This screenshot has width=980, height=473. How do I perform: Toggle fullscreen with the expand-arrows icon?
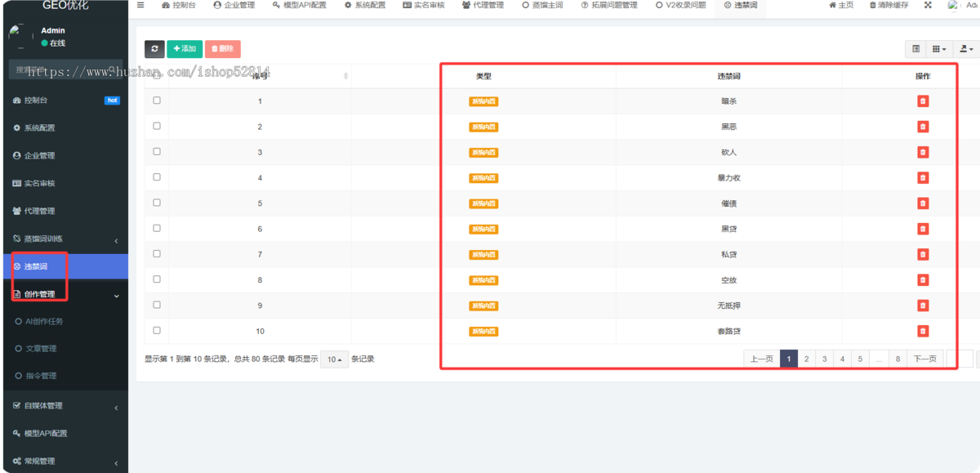point(928,5)
